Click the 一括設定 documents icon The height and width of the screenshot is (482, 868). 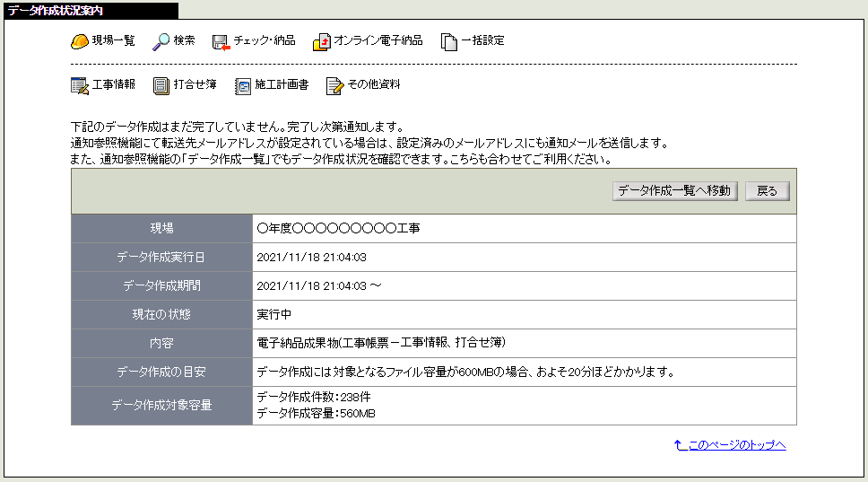[449, 42]
